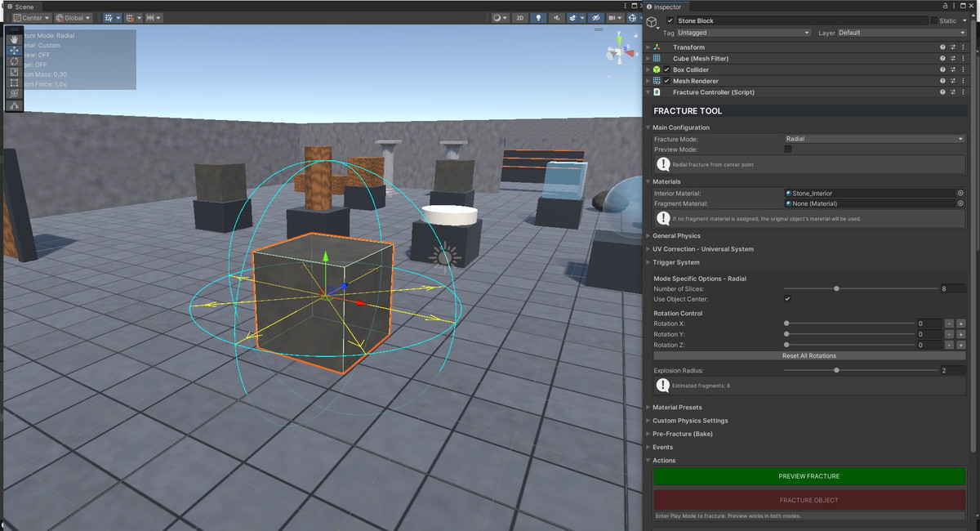
Task: Open Fracture Controller help icon
Action: pos(942,92)
